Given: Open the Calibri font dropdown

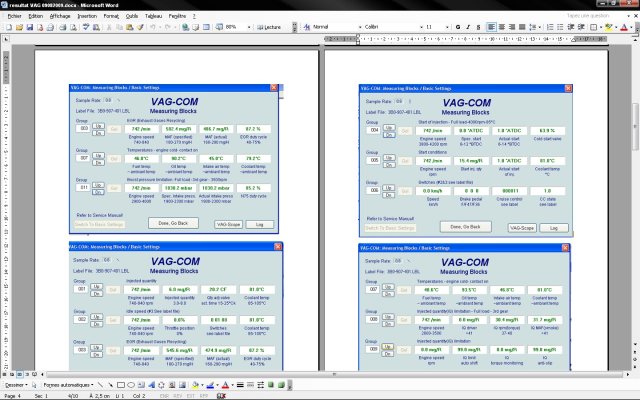Looking at the screenshot, I should click(421, 27).
